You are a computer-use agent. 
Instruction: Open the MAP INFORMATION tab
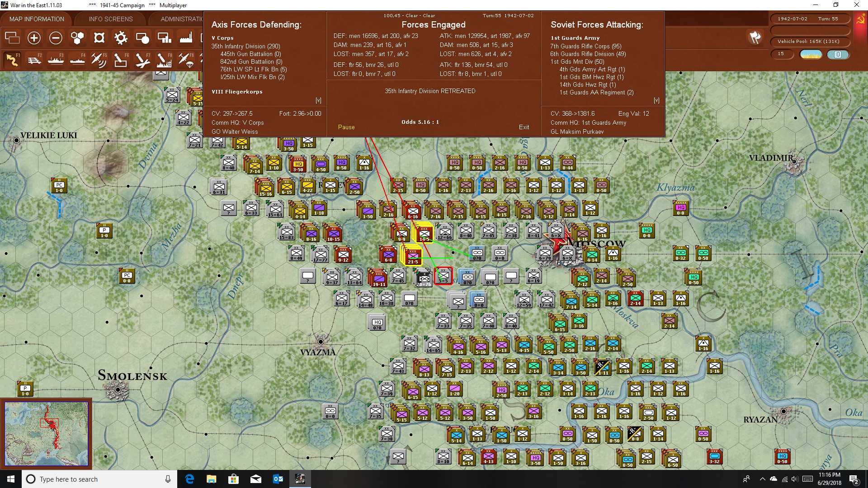pyautogui.click(x=37, y=19)
